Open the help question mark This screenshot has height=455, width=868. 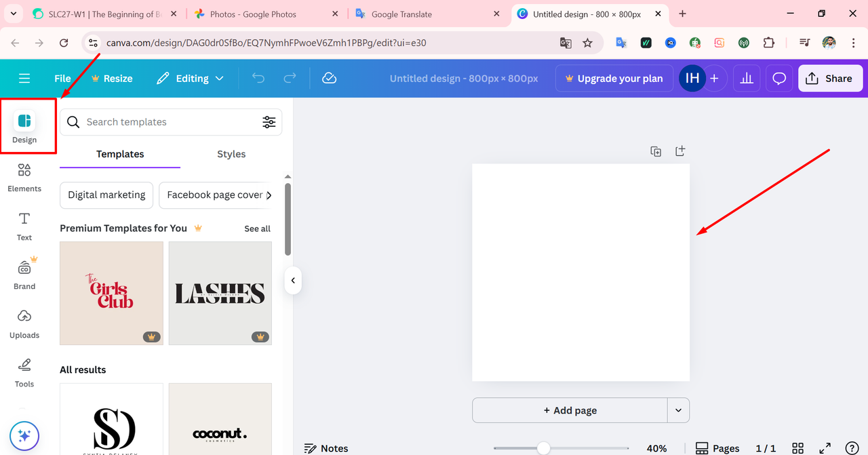pos(852,448)
